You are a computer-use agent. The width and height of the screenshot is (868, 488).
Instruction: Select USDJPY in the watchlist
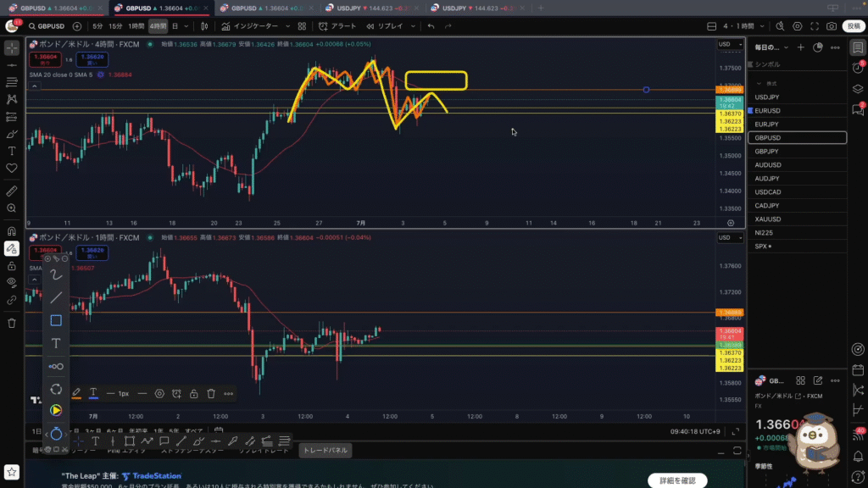tap(797, 97)
